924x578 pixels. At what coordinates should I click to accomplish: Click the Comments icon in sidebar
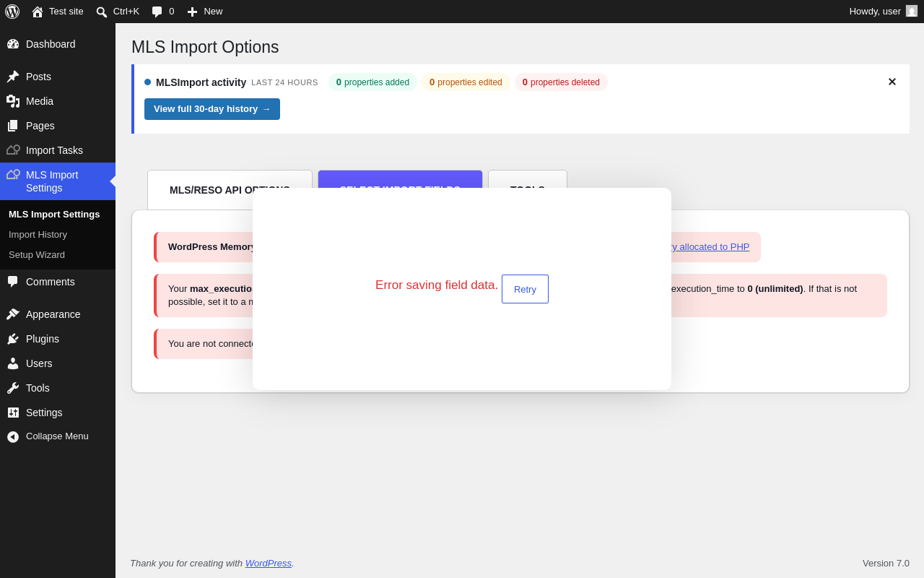click(13, 282)
